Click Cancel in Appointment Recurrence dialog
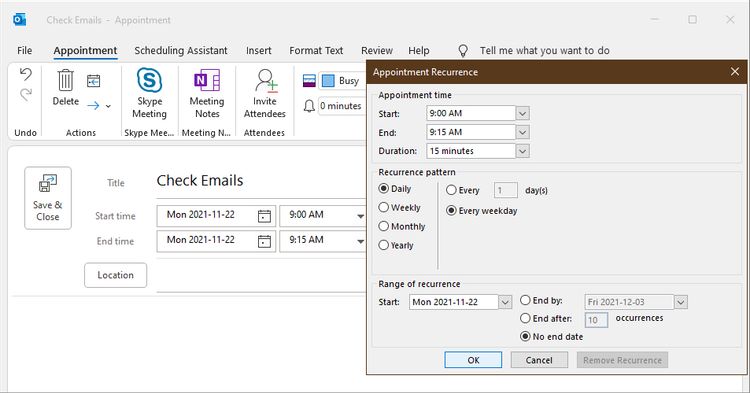The height and width of the screenshot is (393, 750). 539,360
